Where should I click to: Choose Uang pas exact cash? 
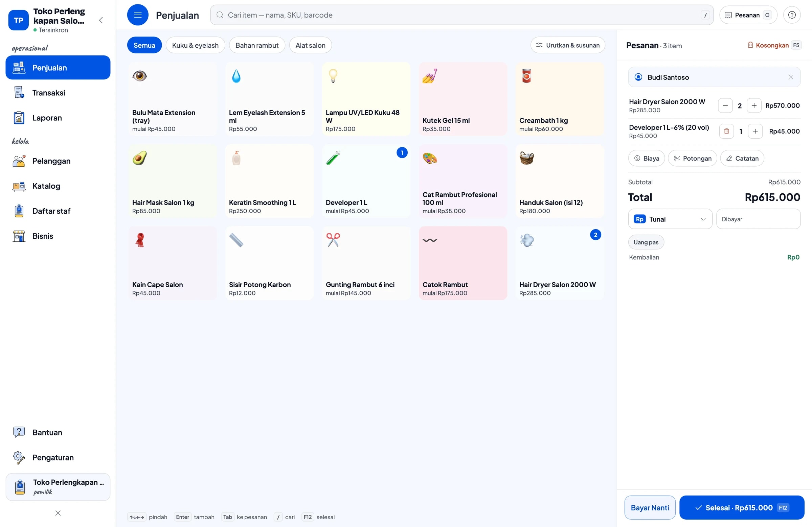coord(646,242)
